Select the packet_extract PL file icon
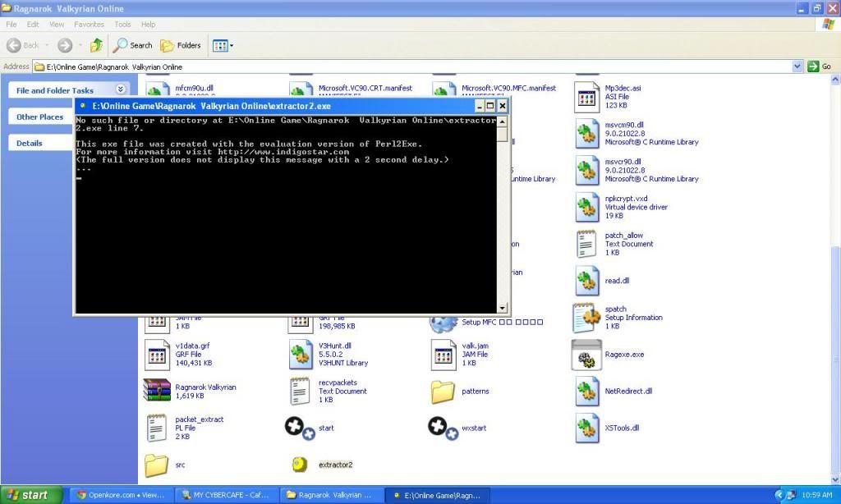This screenshot has width=841, height=504. [x=157, y=428]
